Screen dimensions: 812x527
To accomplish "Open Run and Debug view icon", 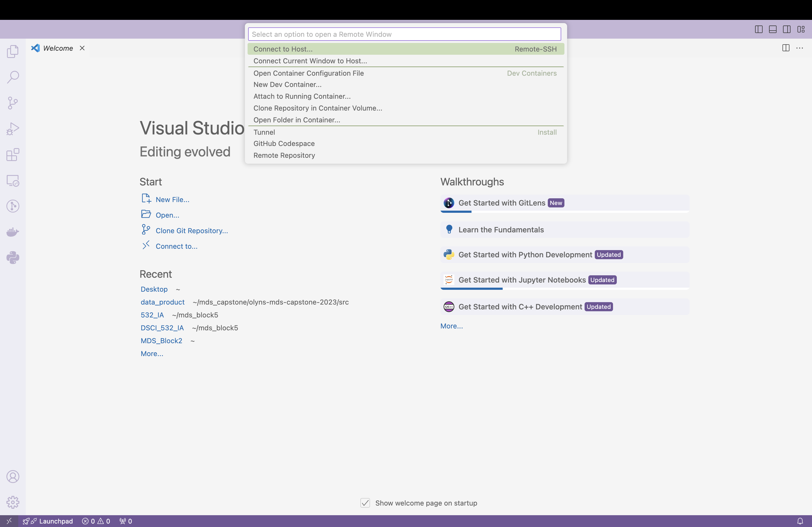I will click(13, 129).
